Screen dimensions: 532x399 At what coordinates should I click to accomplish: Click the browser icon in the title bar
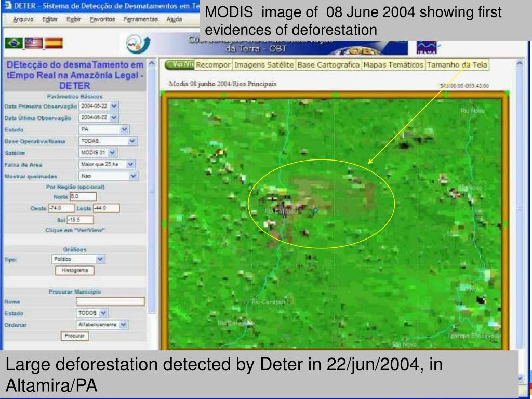click(7, 6)
